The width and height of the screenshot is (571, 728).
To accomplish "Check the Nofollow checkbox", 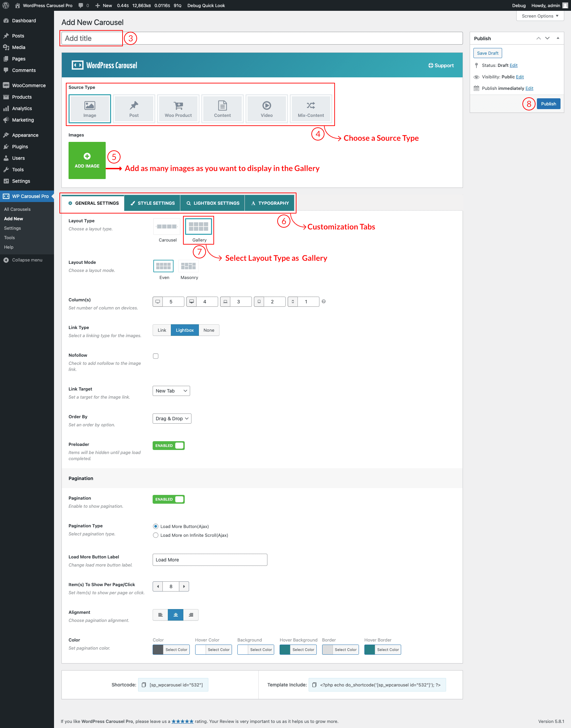I will pyautogui.click(x=156, y=356).
